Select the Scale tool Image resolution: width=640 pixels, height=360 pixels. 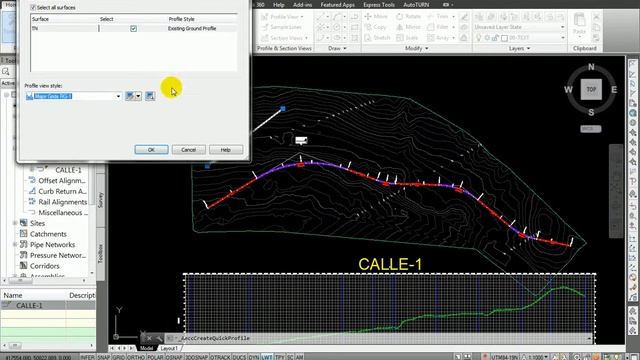pos(407,38)
